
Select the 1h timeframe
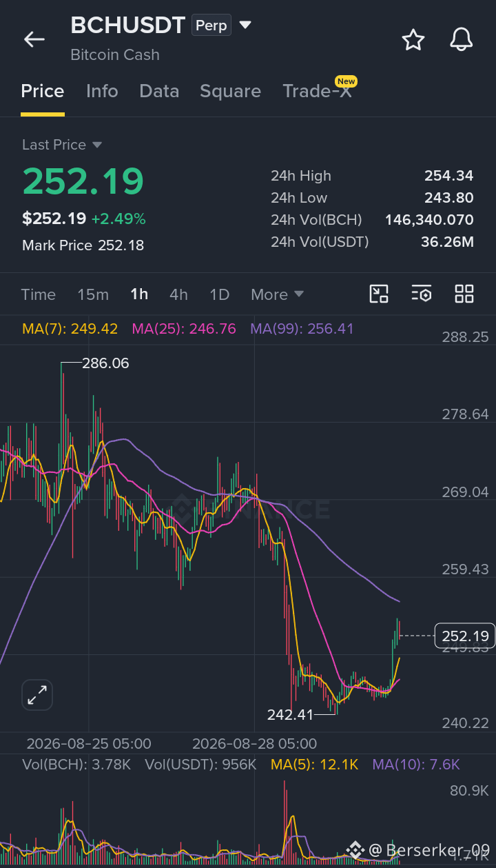139,294
